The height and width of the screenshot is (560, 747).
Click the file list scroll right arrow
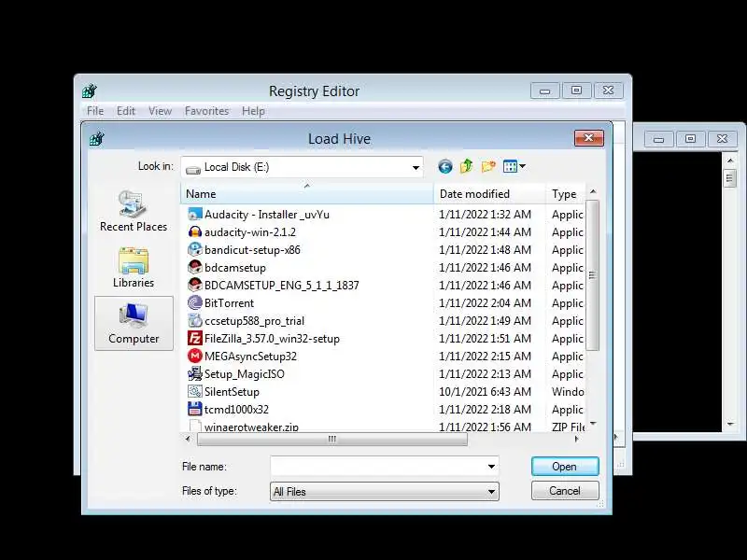point(576,439)
